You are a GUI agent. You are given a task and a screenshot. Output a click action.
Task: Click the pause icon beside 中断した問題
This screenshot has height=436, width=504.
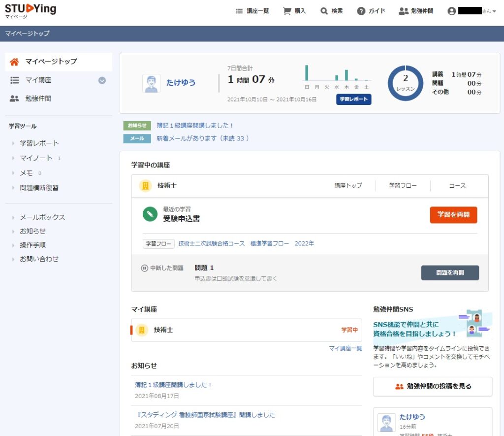pos(144,268)
